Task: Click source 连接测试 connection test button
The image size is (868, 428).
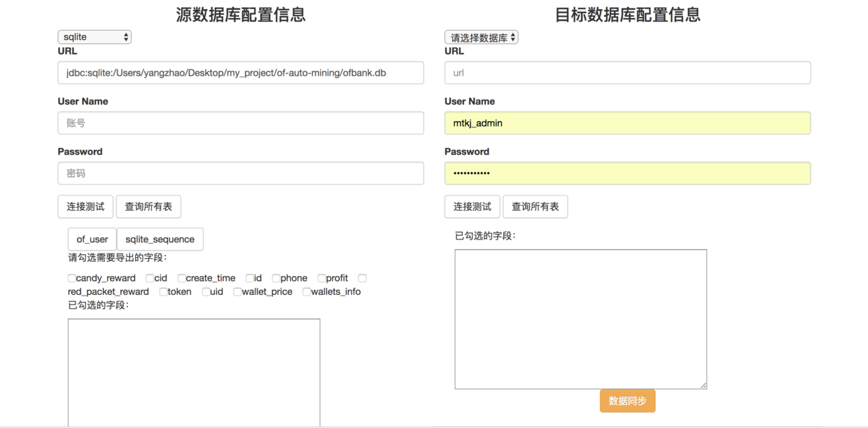Action: point(85,207)
